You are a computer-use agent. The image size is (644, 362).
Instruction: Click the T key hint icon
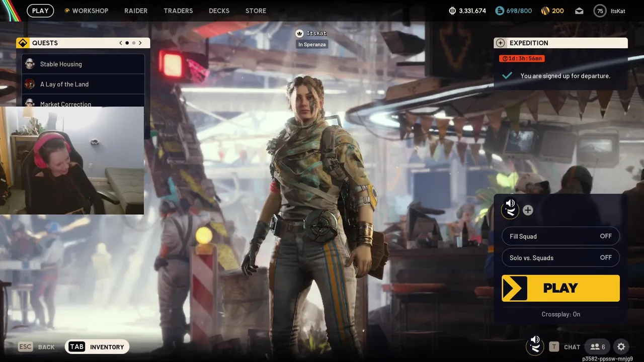tap(554, 346)
